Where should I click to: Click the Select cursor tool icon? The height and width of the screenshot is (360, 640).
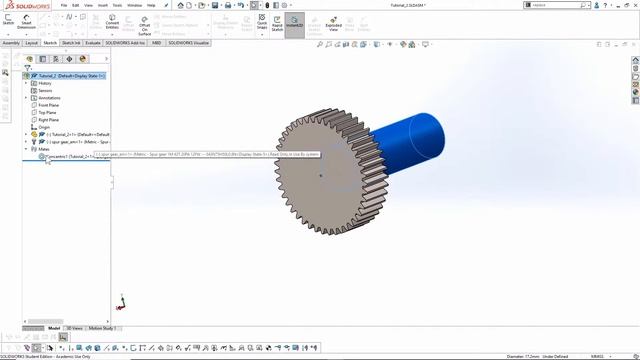coord(254,5)
